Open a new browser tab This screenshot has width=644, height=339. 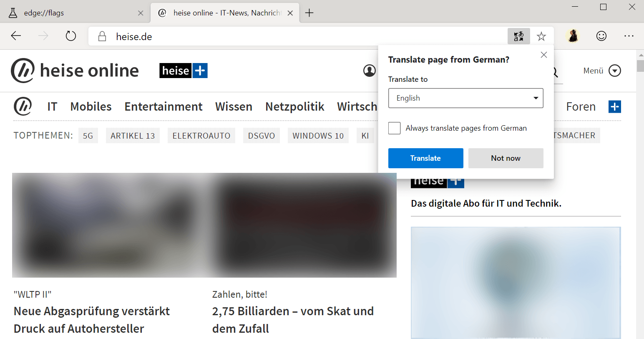(309, 13)
